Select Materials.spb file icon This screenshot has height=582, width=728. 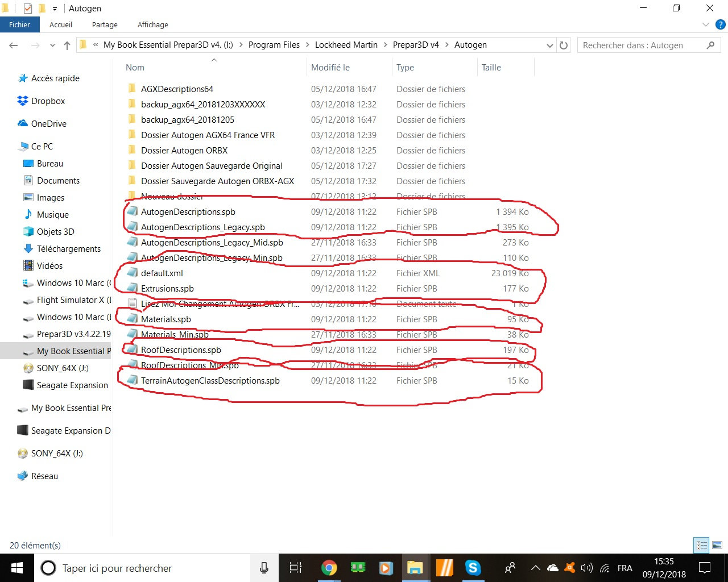tap(132, 319)
